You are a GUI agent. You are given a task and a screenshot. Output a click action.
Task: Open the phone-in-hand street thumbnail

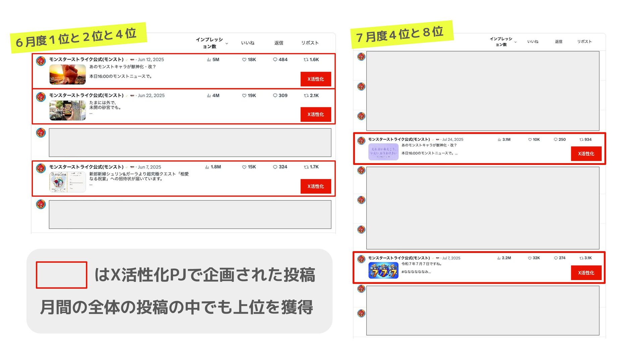(x=67, y=110)
